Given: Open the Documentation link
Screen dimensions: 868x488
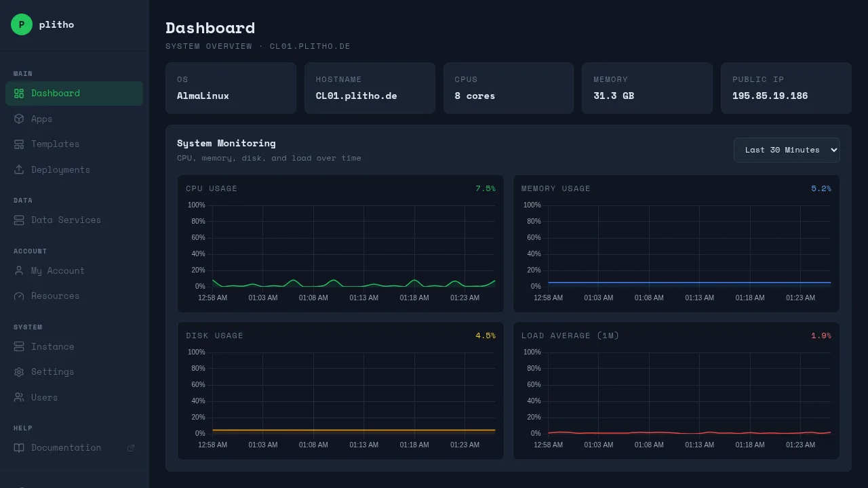Looking at the screenshot, I should pyautogui.click(x=74, y=448).
